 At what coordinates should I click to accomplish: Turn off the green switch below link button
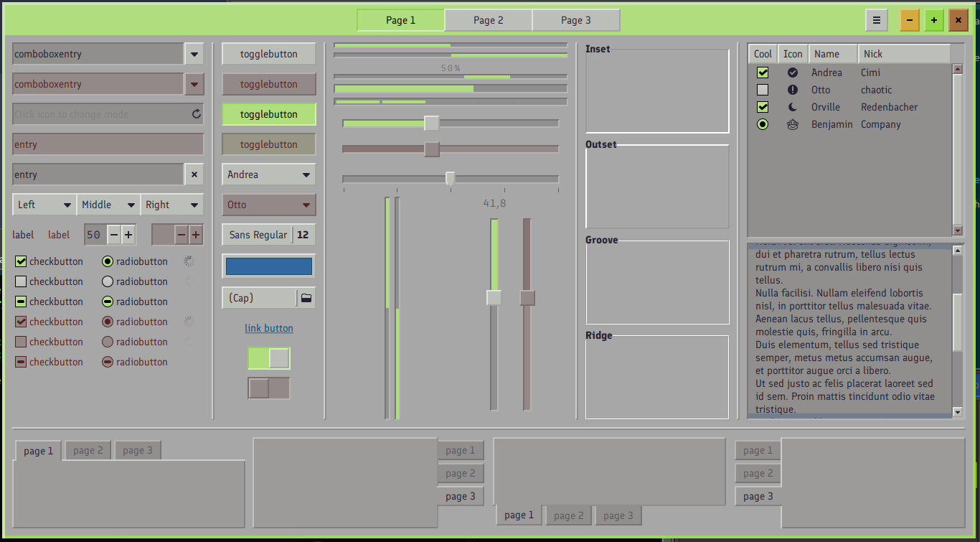pyautogui.click(x=269, y=358)
